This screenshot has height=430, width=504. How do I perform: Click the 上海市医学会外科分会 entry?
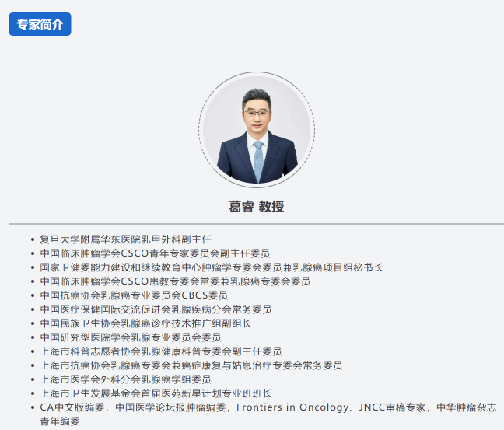[x=125, y=379]
